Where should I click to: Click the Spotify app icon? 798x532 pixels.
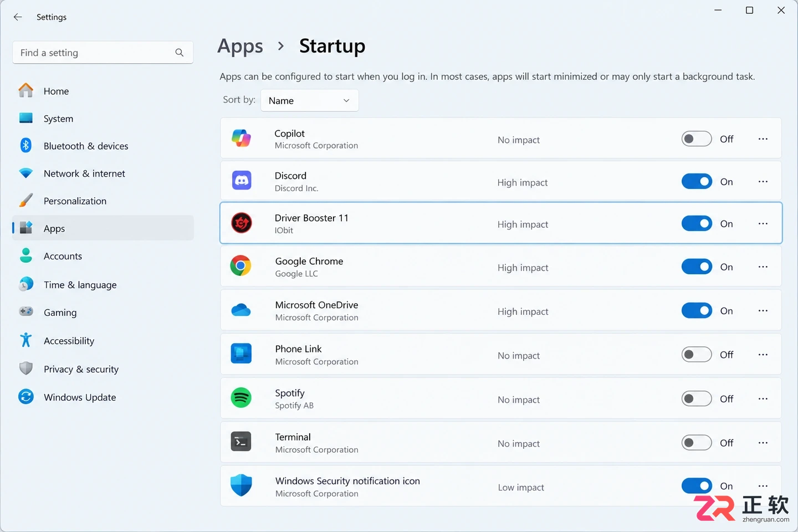[241, 397]
